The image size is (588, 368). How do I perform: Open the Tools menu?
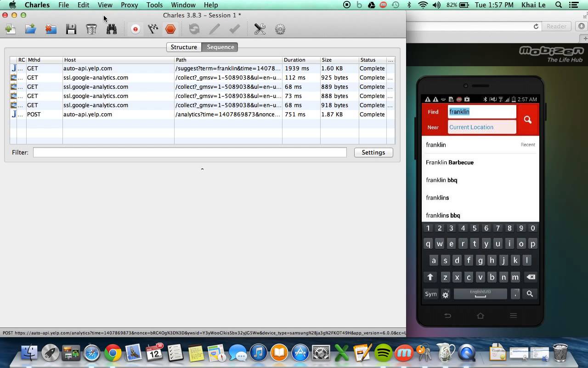[154, 5]
